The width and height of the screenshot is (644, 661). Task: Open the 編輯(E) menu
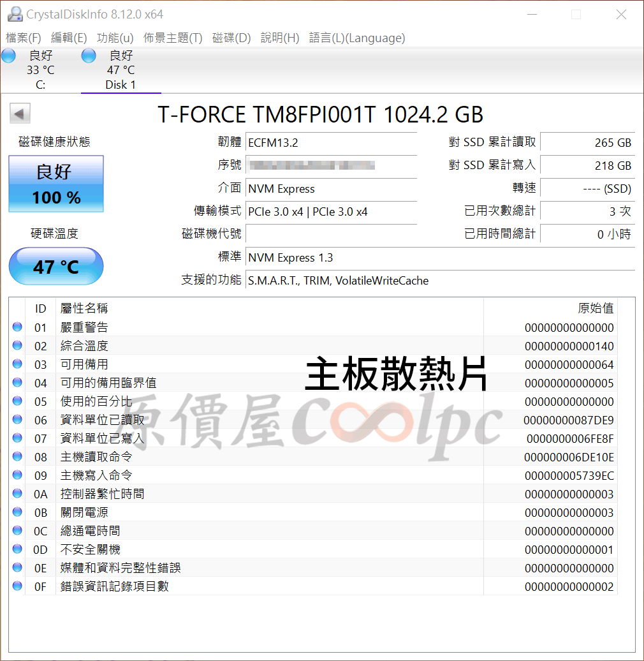point(69,38)
